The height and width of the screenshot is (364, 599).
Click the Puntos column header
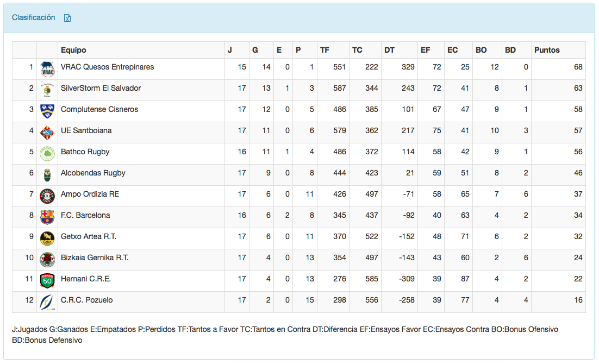547,50
